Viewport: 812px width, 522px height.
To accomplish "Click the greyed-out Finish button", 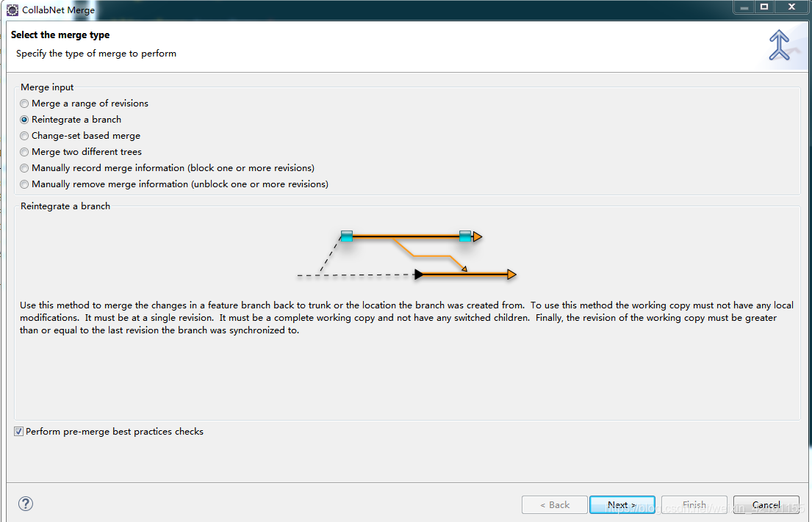I will [694, 504].
